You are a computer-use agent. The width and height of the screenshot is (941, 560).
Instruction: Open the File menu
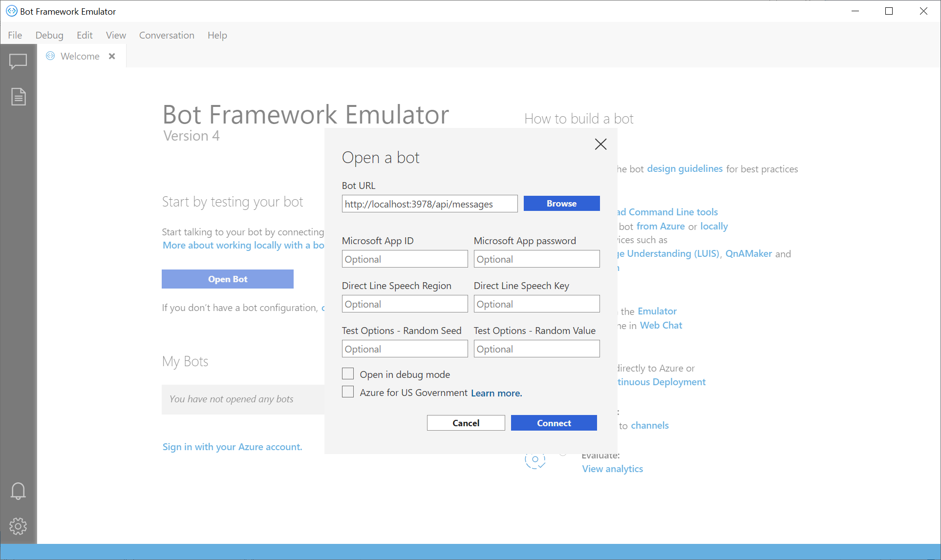[15, 35]
